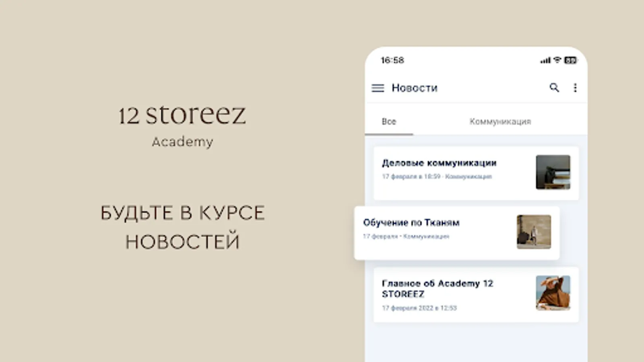Click the 16:58 clock in status bar
The height and width of the screenshot is (362, 644).
point(392,60)
